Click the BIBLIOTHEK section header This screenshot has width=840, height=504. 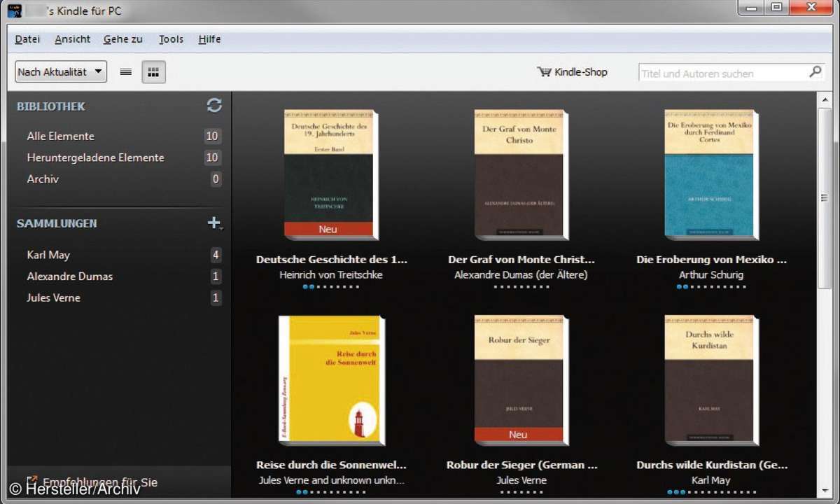(51, 106)
